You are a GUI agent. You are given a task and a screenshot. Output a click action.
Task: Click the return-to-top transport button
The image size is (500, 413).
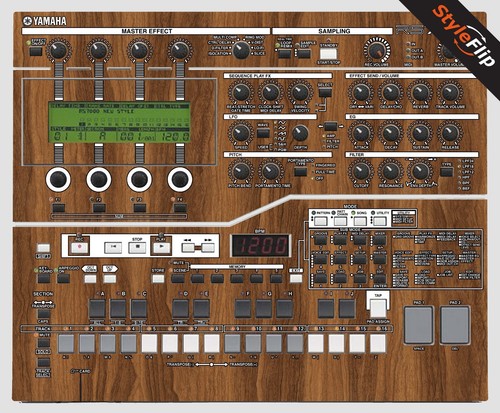pos(113,247)
